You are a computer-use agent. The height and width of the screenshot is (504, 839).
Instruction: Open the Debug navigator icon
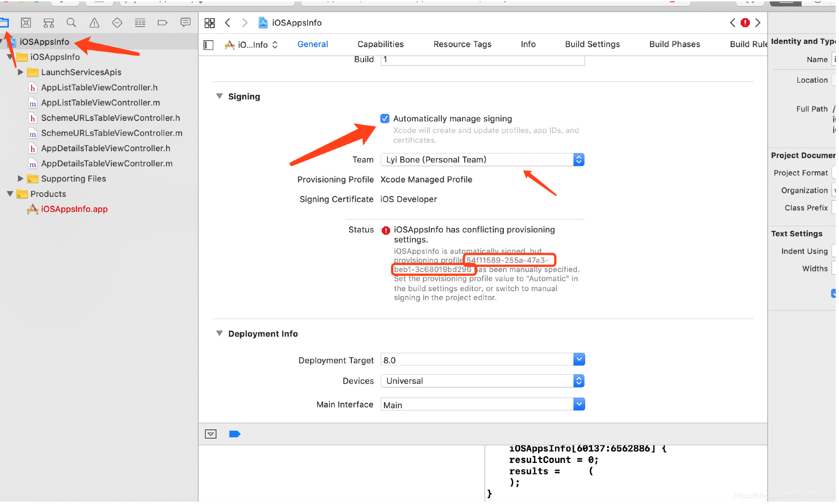[x=140, y=22]
